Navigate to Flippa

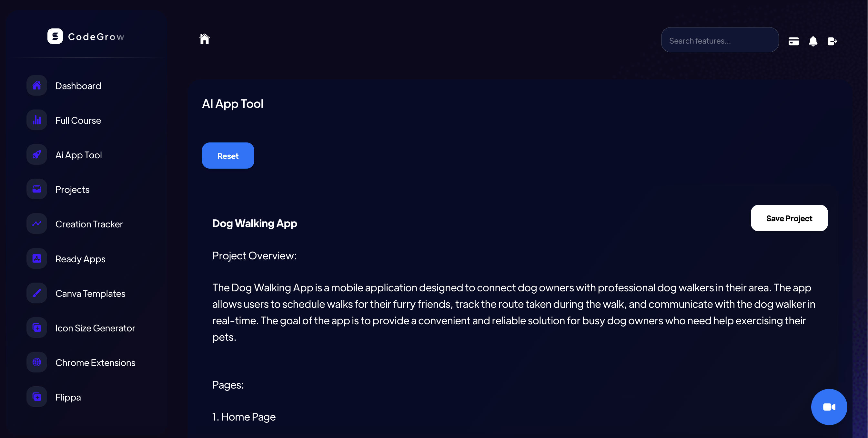pyautogui.click(x=68, y=397)
